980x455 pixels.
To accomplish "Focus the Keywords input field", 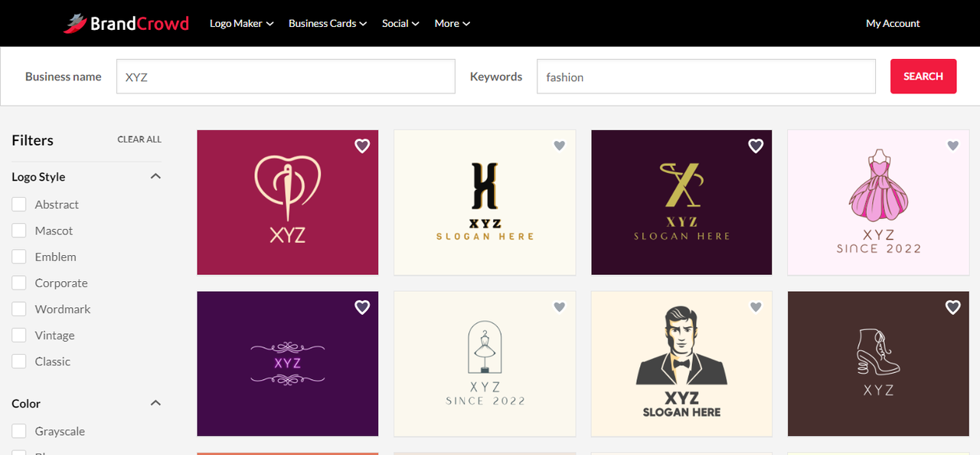I will point(706,77).
